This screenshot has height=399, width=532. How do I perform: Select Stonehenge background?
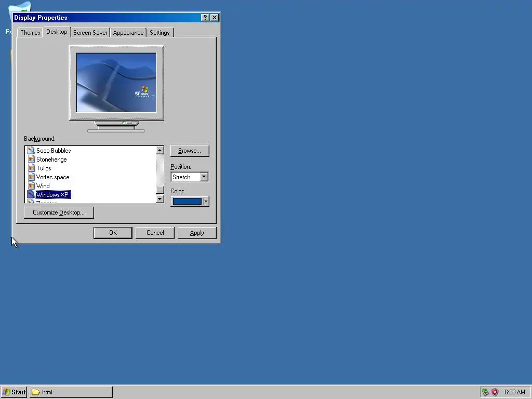51,159
